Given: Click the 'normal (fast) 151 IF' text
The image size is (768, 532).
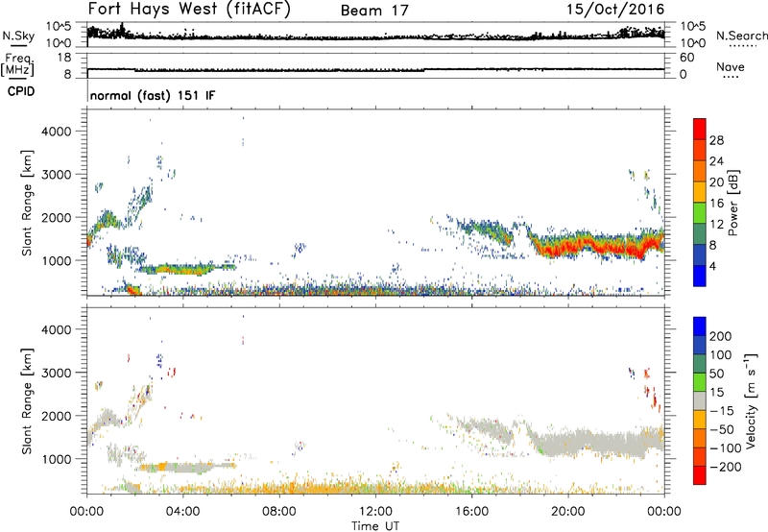Looking at the screenshot, I should pyautogui.click(x=153, y=95).
